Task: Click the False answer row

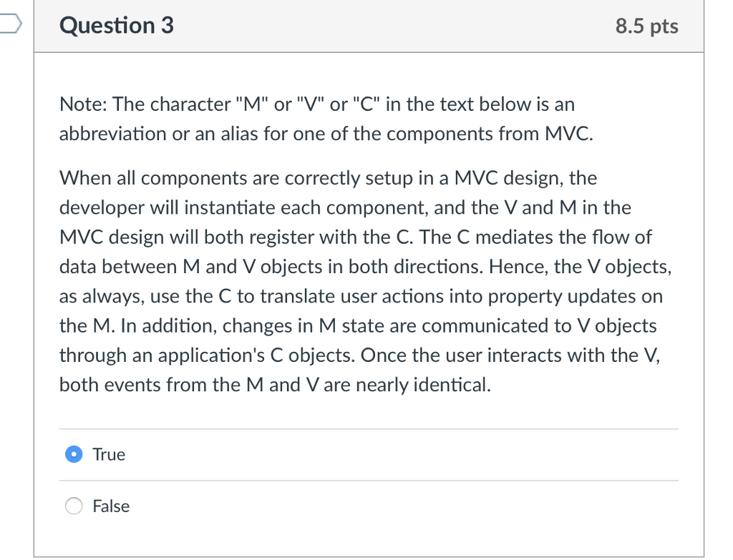Action: (x=286, y=506)
